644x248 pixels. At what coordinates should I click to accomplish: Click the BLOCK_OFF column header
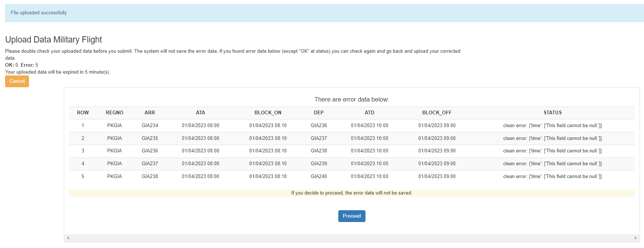click(437, 113)
